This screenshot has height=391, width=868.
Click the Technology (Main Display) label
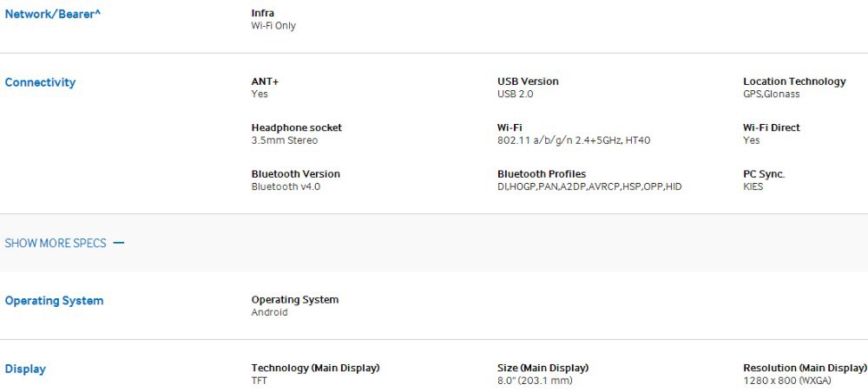315,368
